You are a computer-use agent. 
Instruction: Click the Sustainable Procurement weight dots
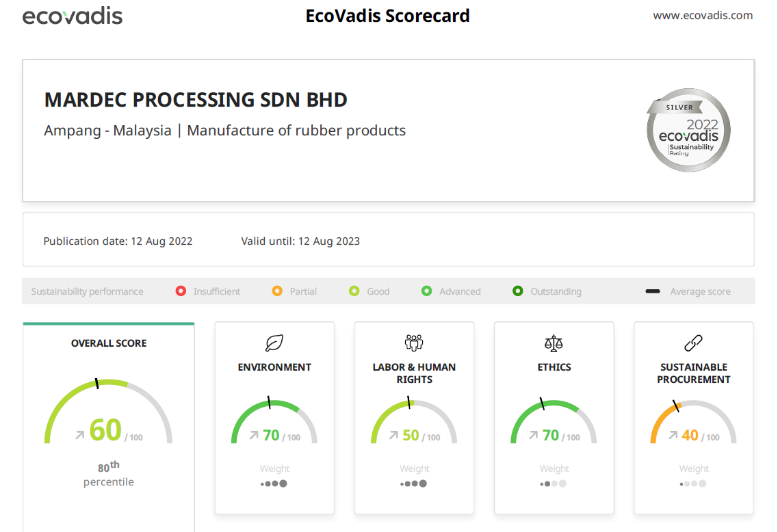coord(693,483)
